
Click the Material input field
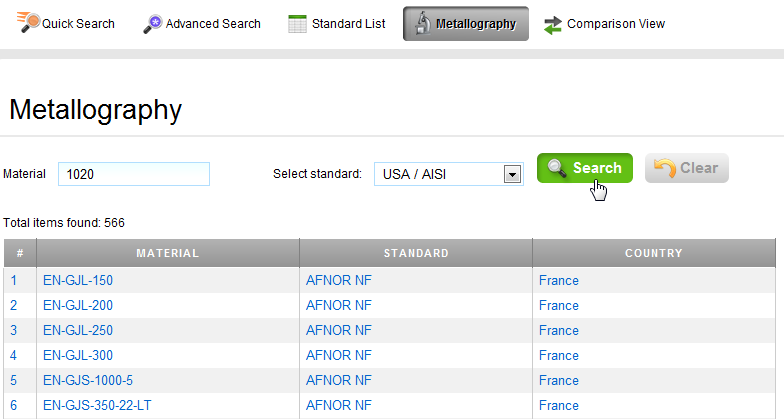pyautogui.click(x=134, y=174)
